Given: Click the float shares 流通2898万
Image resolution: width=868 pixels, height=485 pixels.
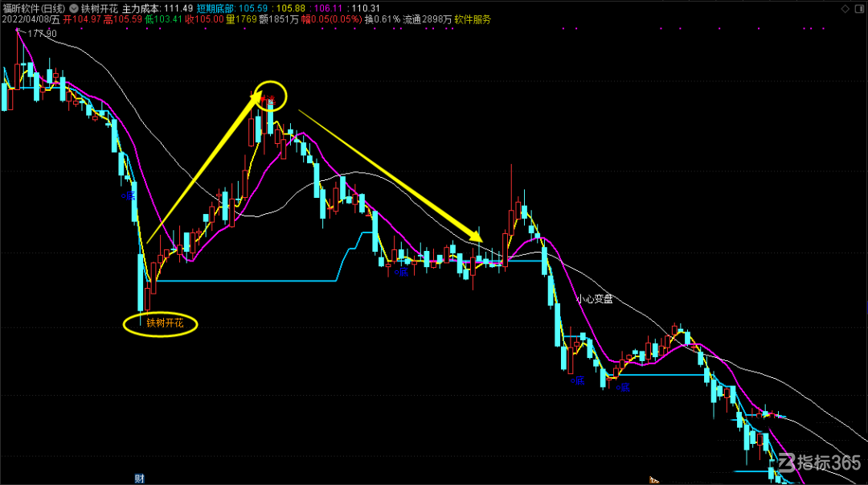Looking at the screenshot, I should coord(428,19).
